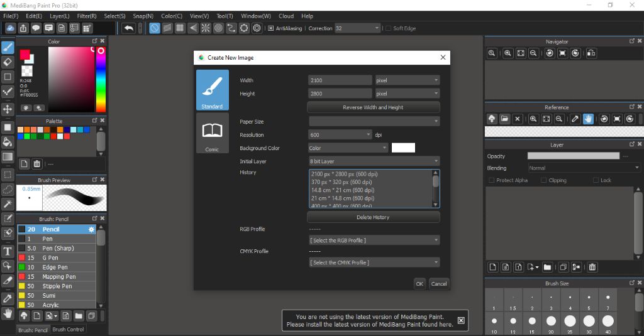Open the Filter menu
Viewport: 644px width, 336px height.
pos(87,16)
